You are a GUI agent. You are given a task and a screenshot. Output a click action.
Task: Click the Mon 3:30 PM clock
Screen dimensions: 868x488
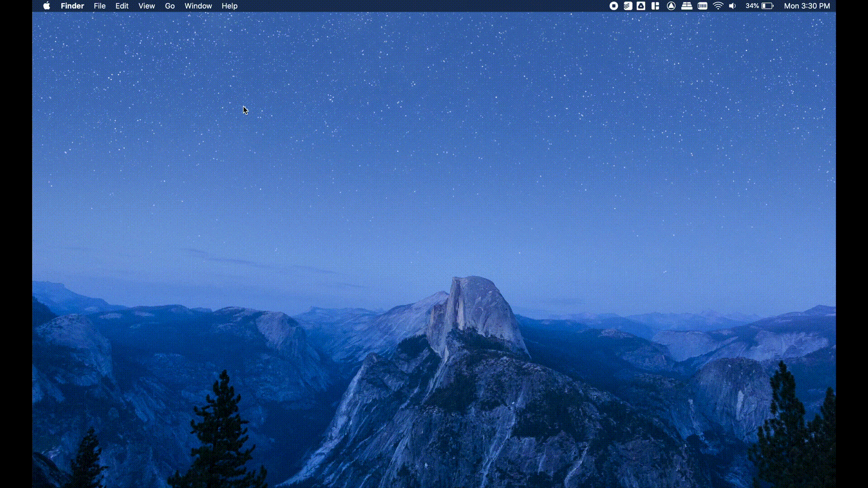[x=807, y=6]
